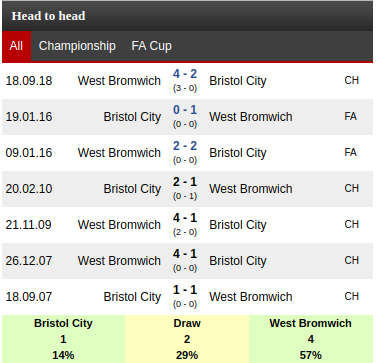Click the 4 - 2 score from 18.09.18
The image size is (379, 363).
pyautogui.click(x=185, y=74)
